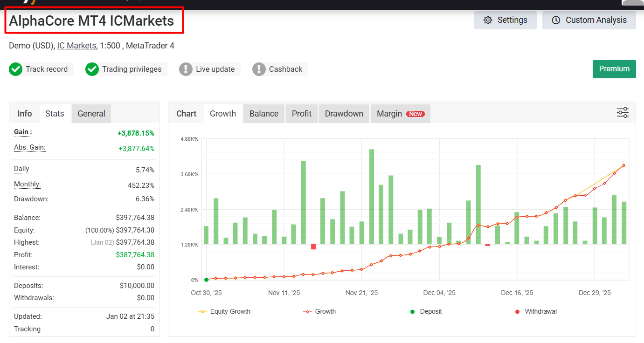
Task: Switch to the General tab
Action: pyautogui.click(x=91, y=114)
